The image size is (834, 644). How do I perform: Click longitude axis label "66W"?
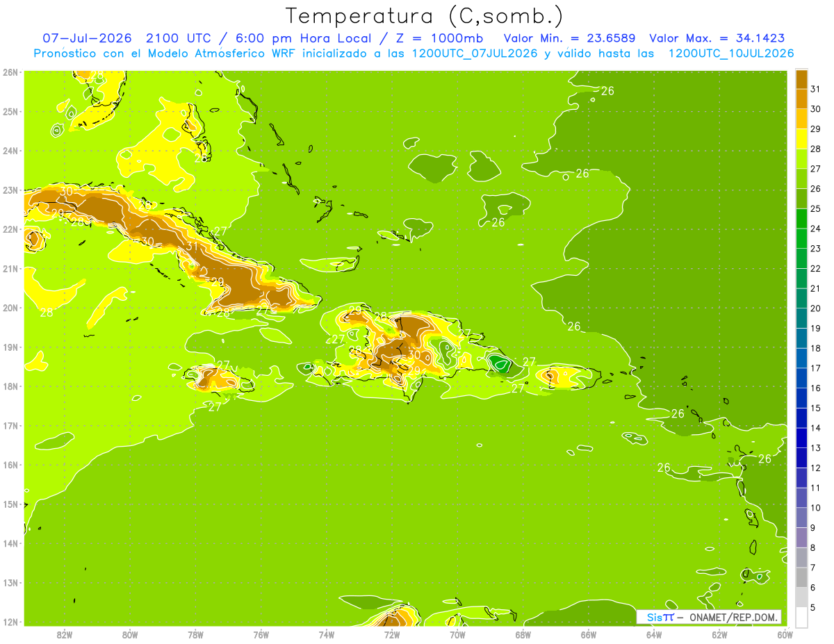[588, 634]
